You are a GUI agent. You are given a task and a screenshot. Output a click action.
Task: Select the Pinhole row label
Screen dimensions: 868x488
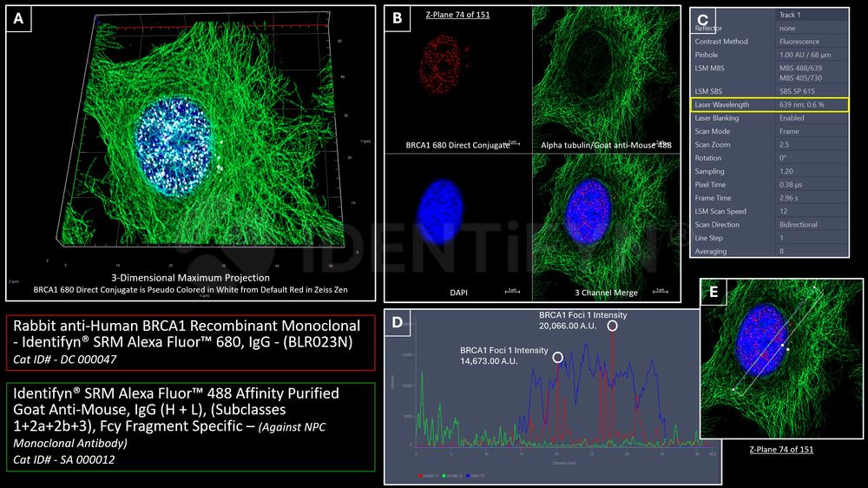[707, 55]
